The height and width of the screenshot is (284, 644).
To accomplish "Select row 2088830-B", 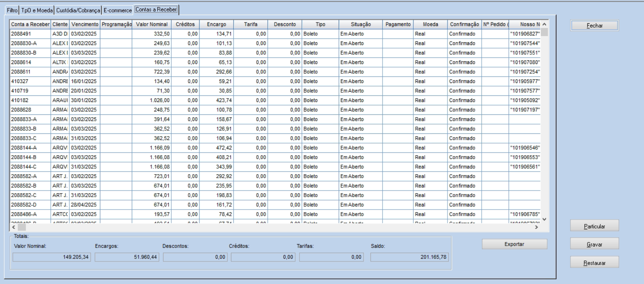I will coord(275,53).
